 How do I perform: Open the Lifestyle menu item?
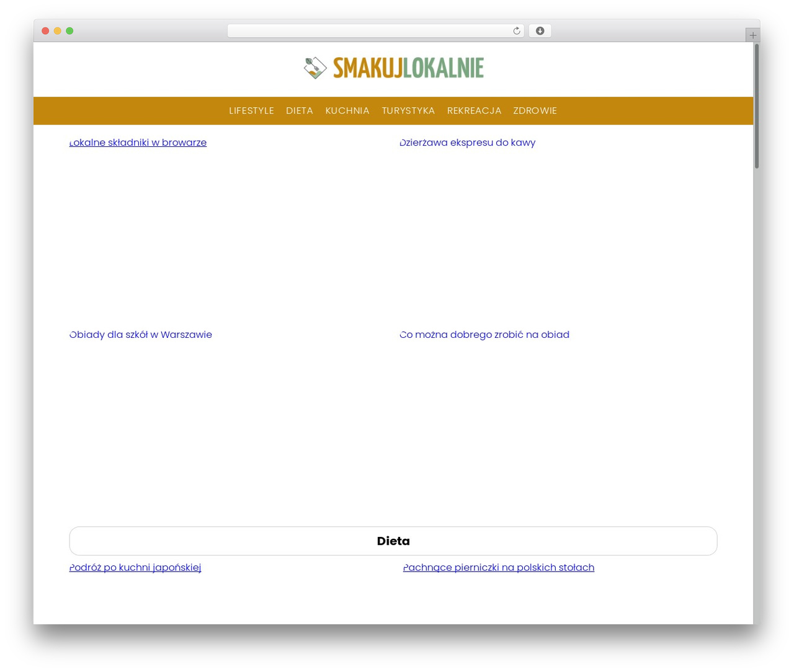251,110
